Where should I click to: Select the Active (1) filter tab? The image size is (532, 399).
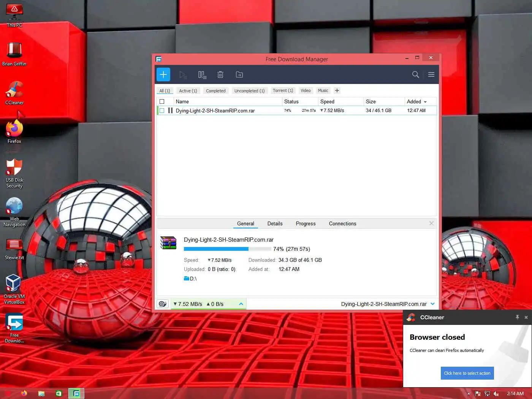(x=188, y=91)
